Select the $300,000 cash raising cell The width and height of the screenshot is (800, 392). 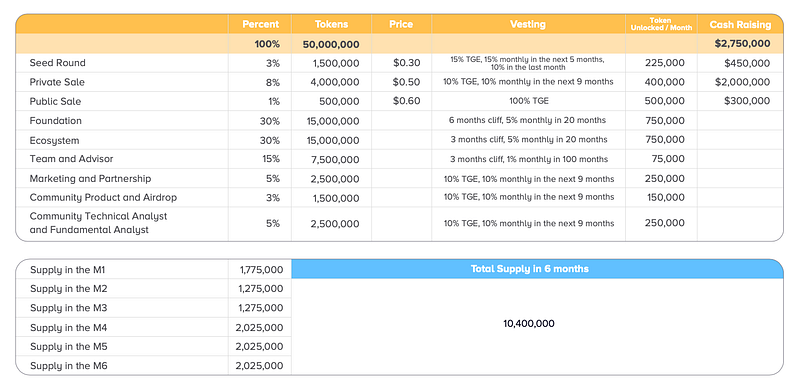[747, 101]
